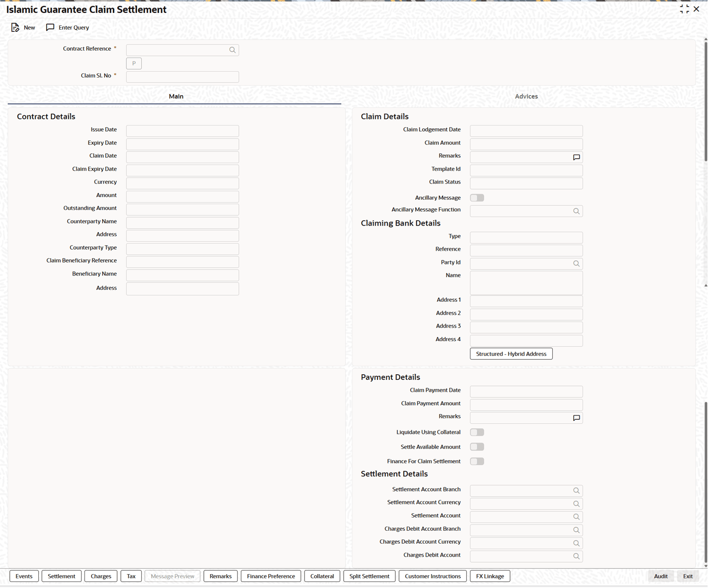This screenshot has width=709, height=588.
Task: Open Split Settlement subscreen
Action: [x=369, y=576]
